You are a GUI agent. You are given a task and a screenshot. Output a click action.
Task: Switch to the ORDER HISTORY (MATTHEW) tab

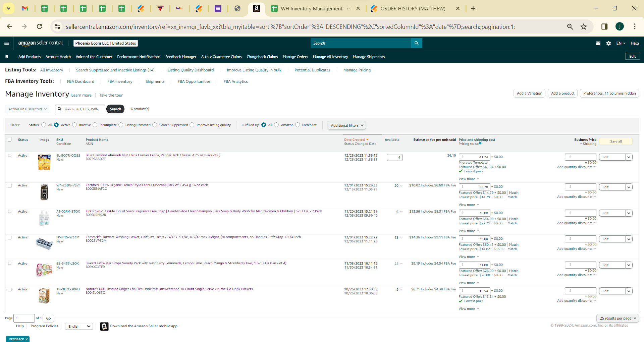(413, 8)
